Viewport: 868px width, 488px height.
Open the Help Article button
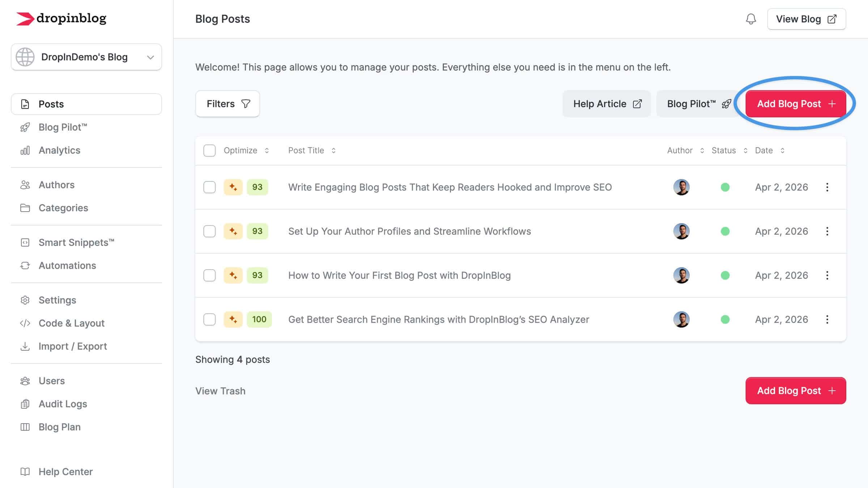607,104
